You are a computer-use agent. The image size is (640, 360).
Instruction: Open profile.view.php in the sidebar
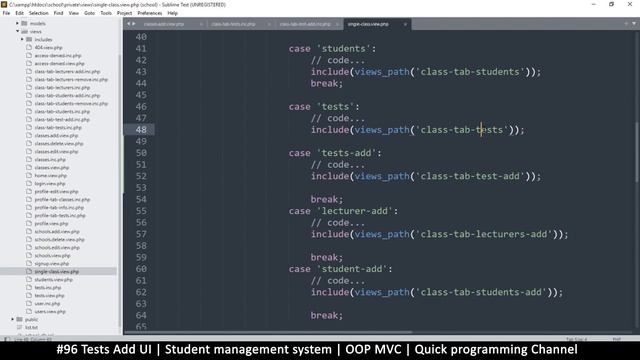51,223
